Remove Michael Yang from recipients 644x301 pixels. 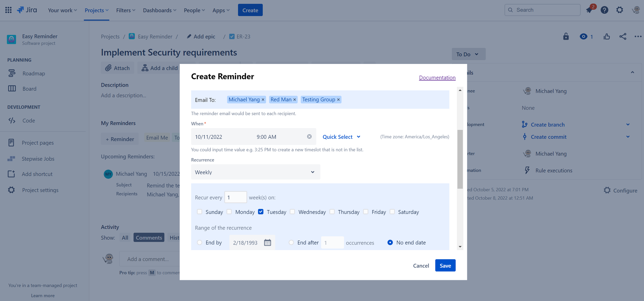coord(263,100)
